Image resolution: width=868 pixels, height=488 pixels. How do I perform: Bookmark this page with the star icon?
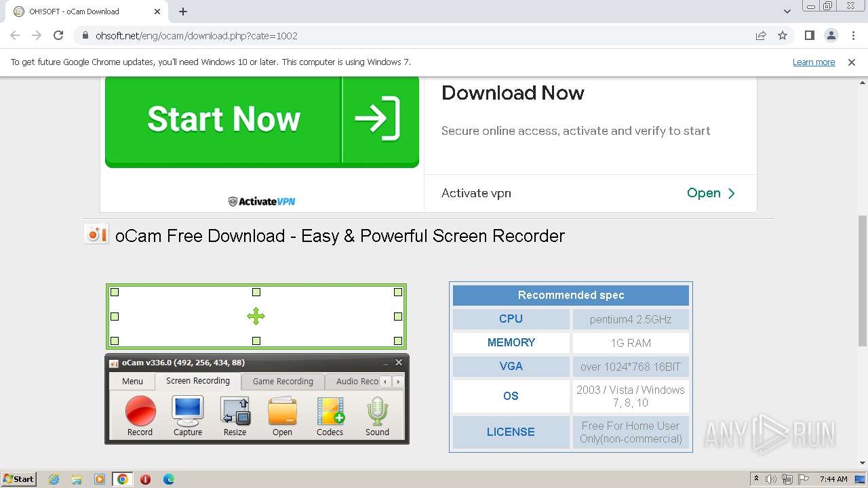(783, 35)
